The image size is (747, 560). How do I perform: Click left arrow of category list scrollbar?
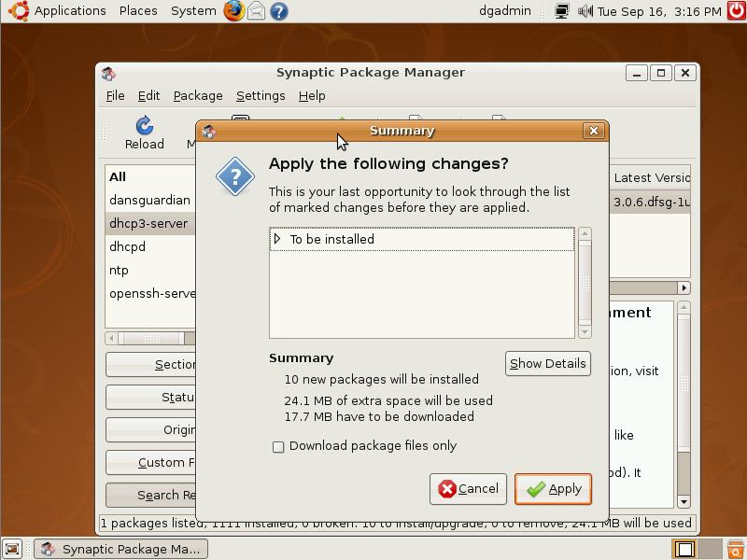tap(111, 338)
